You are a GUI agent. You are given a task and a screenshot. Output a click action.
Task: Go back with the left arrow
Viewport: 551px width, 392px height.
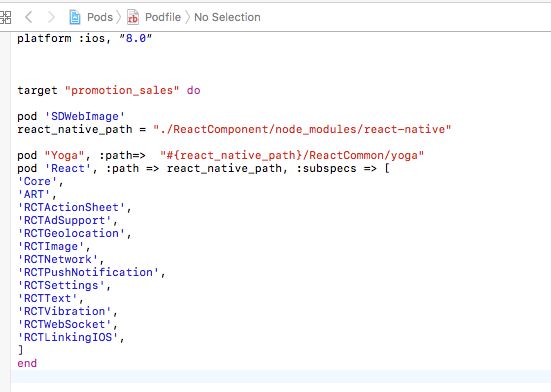tap(29, 17)
